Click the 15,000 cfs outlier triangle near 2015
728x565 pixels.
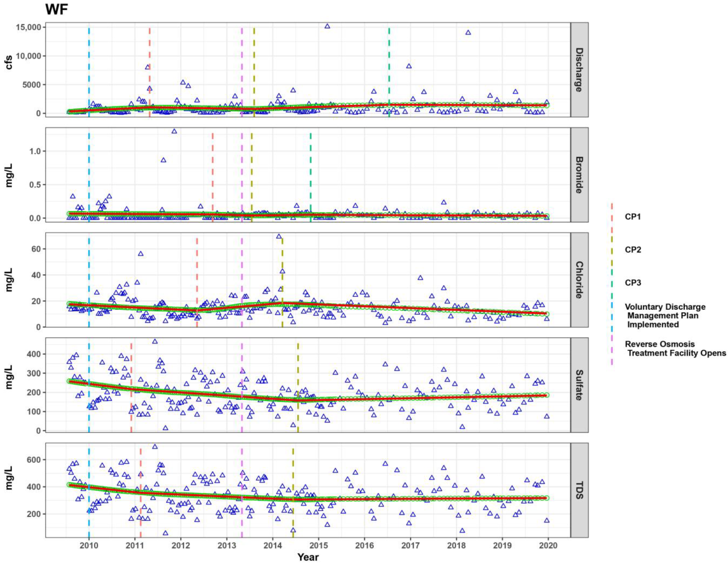pos(327,26)
